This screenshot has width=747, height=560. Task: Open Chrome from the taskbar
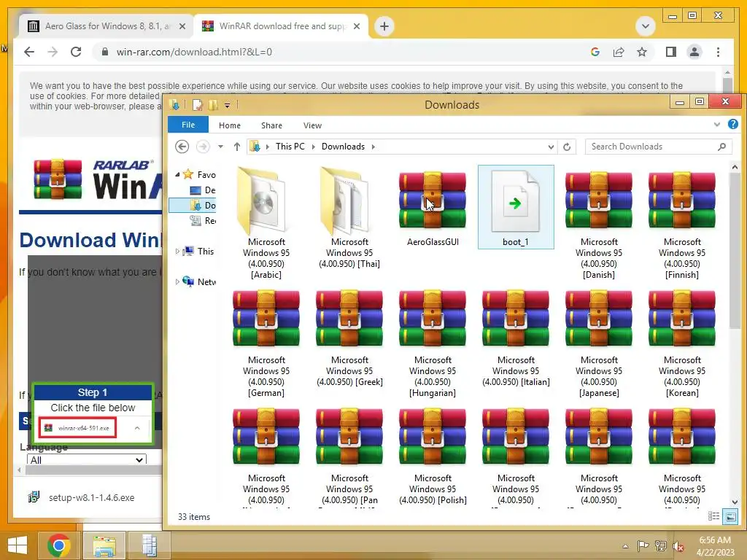click(x=58, y=545)
